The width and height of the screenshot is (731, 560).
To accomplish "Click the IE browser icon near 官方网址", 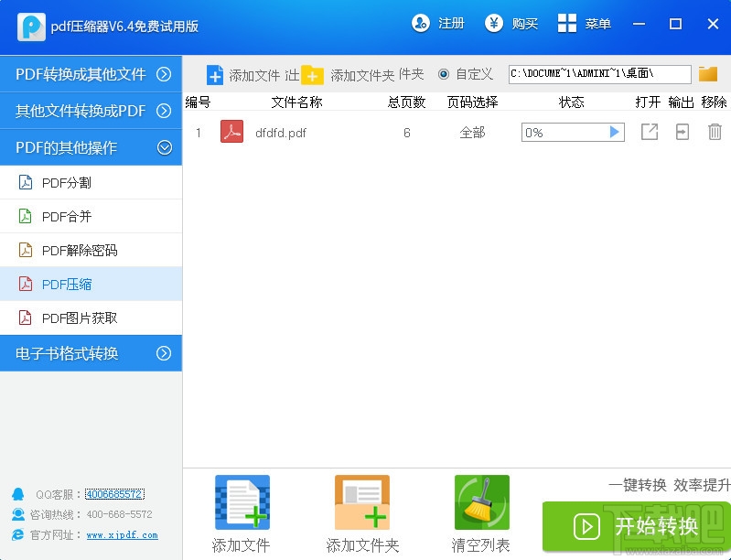I will point(17,534).
